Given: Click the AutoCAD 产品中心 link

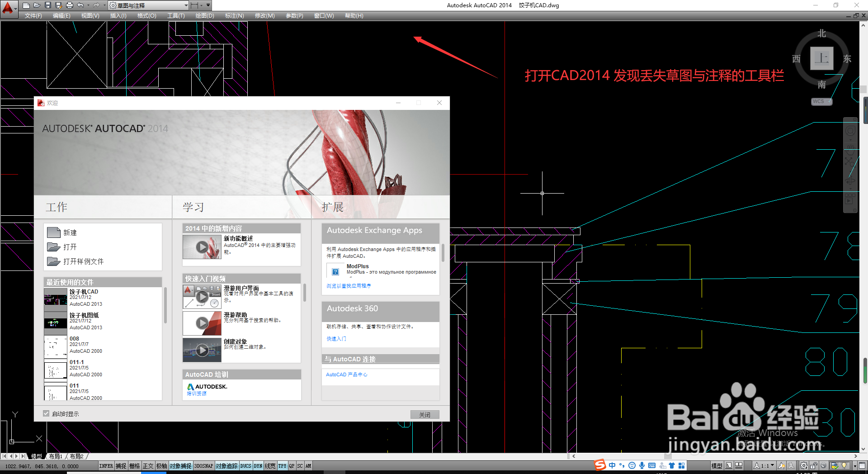Looking at the screenshot, I should pyautogui.click(x=346, y=374).
